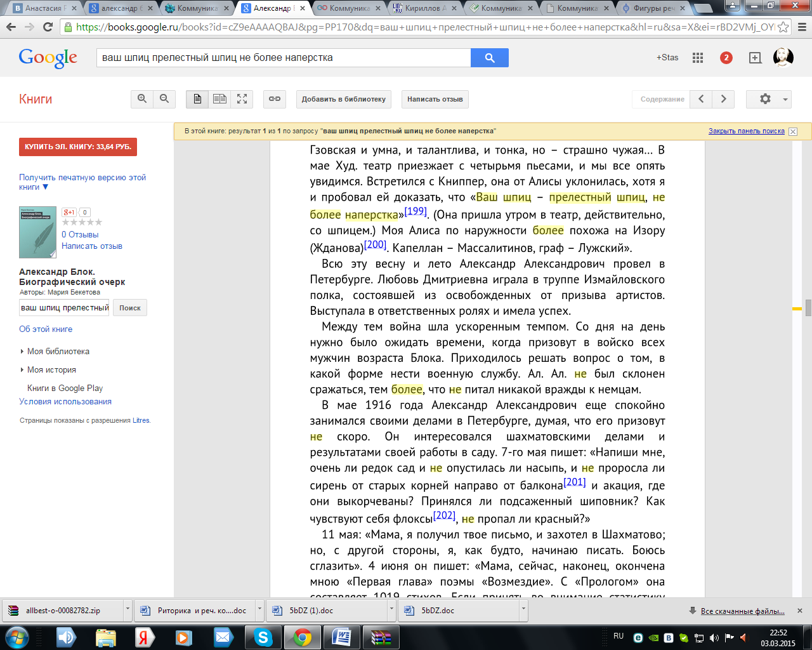Click the share plus box icon
Screen dimensions: 812x650
coord(755,58)
